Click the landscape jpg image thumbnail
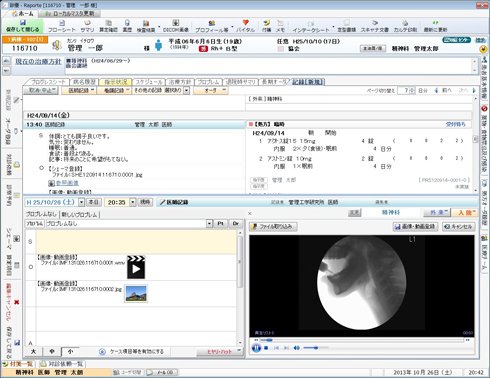The image size is (490, 378). pos(136,294)
